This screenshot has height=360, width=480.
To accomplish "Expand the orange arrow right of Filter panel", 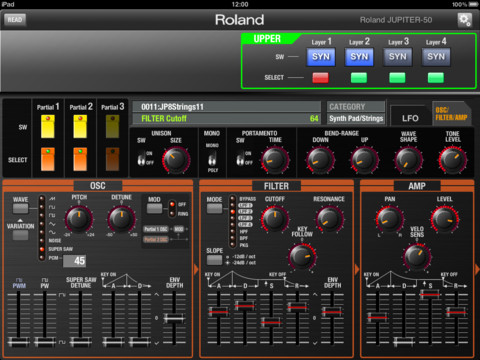I will (357, 269).
